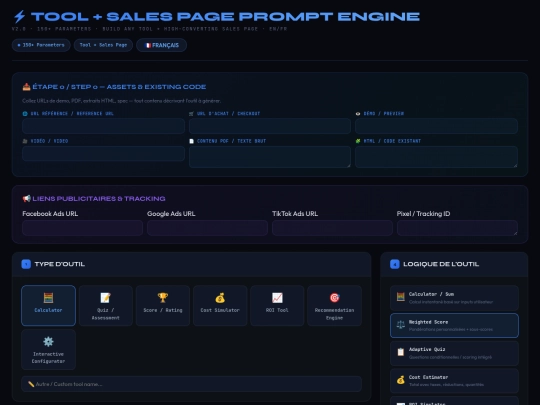Focus the URL Référence / Reference URL field

103,126
